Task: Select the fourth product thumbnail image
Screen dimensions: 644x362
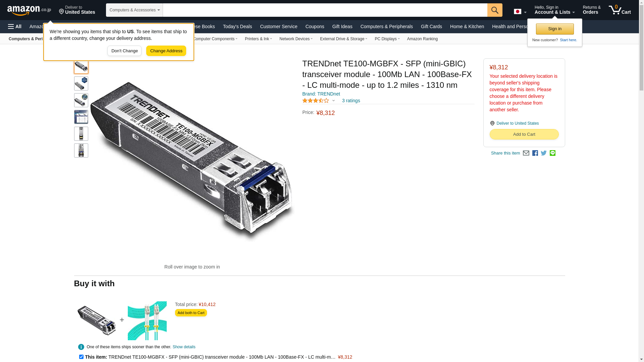Action: [x=81, y=117]
